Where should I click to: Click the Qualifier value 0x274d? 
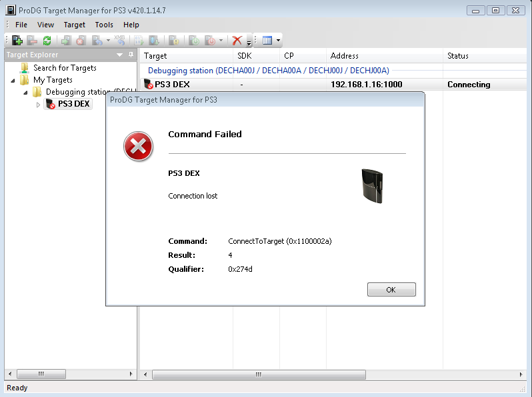[240, 269]
